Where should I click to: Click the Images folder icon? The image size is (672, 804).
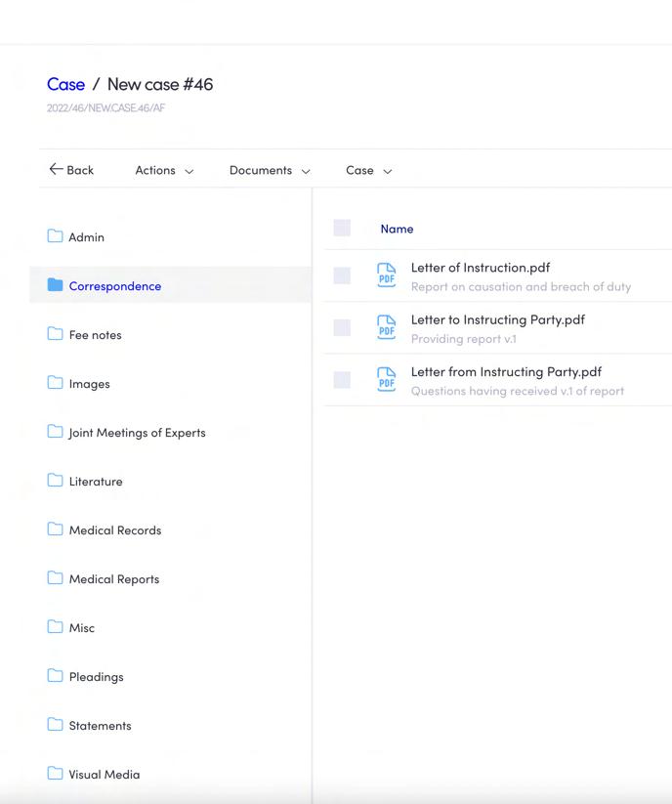coord(55,383)
